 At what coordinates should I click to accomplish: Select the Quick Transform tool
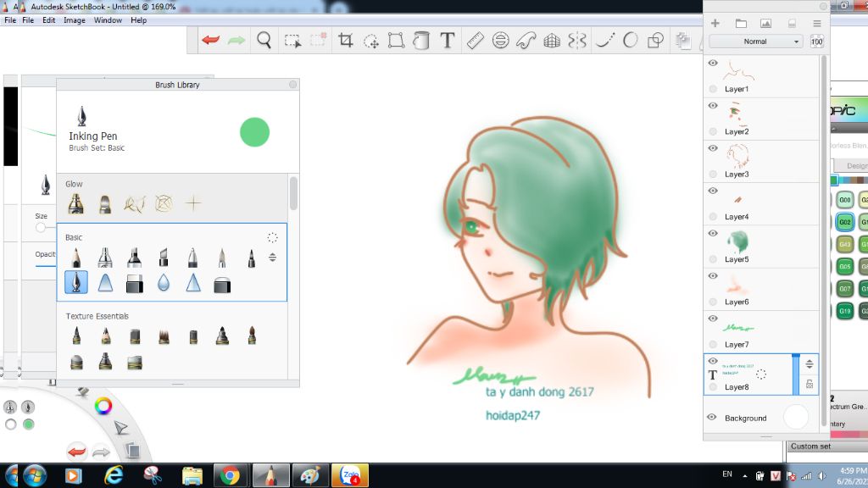click(x=371, y=41)
